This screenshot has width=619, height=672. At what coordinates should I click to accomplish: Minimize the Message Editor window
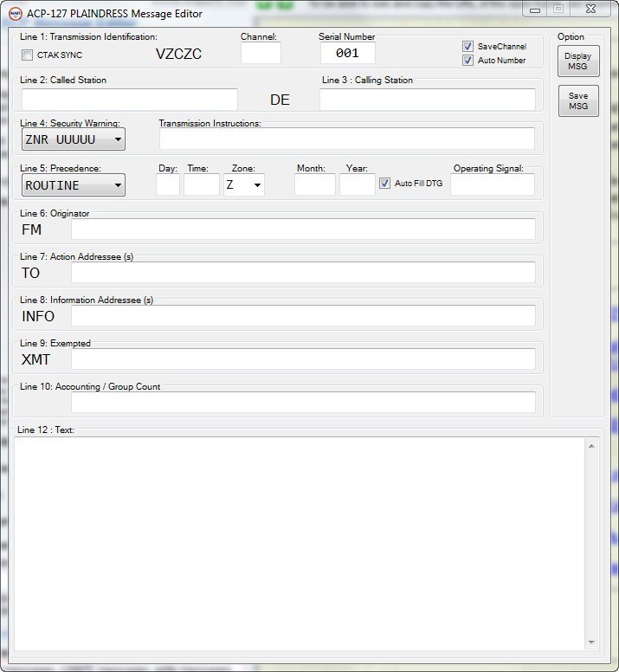(x=535, y=10)
